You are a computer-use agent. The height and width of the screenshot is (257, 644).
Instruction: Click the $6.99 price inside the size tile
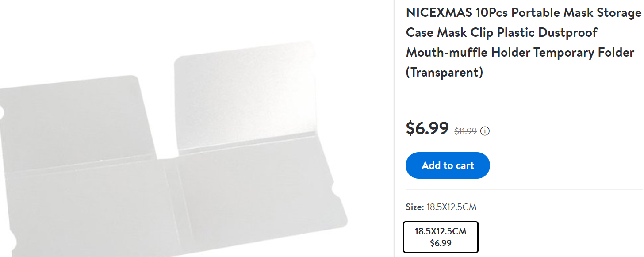click(441, 243)
